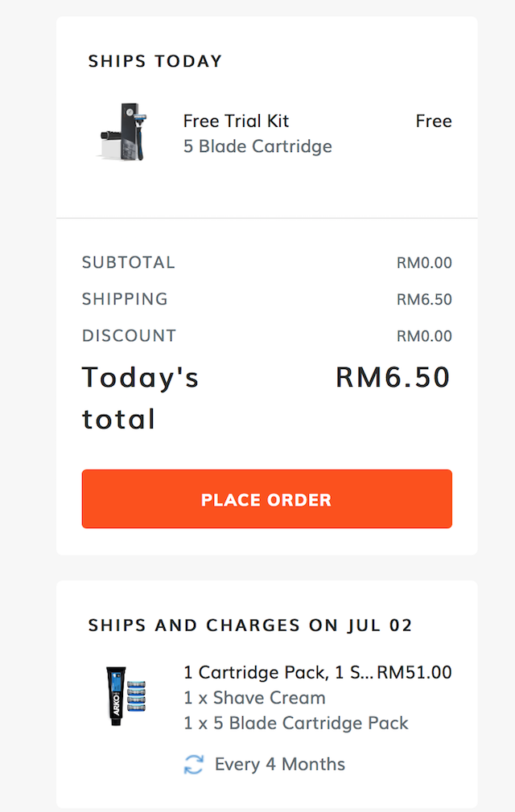Click the DISCOUNT label
Viewport: 515px width, 812px height.
[x=129, y=335]
